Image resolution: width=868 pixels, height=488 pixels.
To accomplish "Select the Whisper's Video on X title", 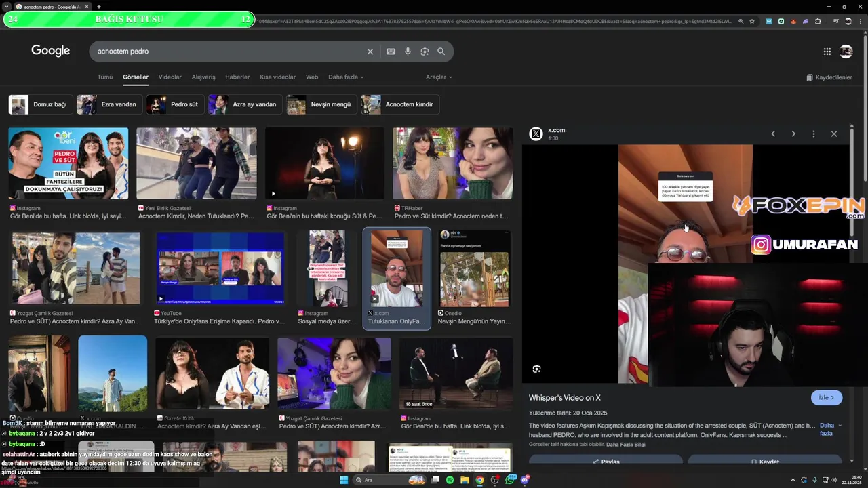I will click(565, 398).
